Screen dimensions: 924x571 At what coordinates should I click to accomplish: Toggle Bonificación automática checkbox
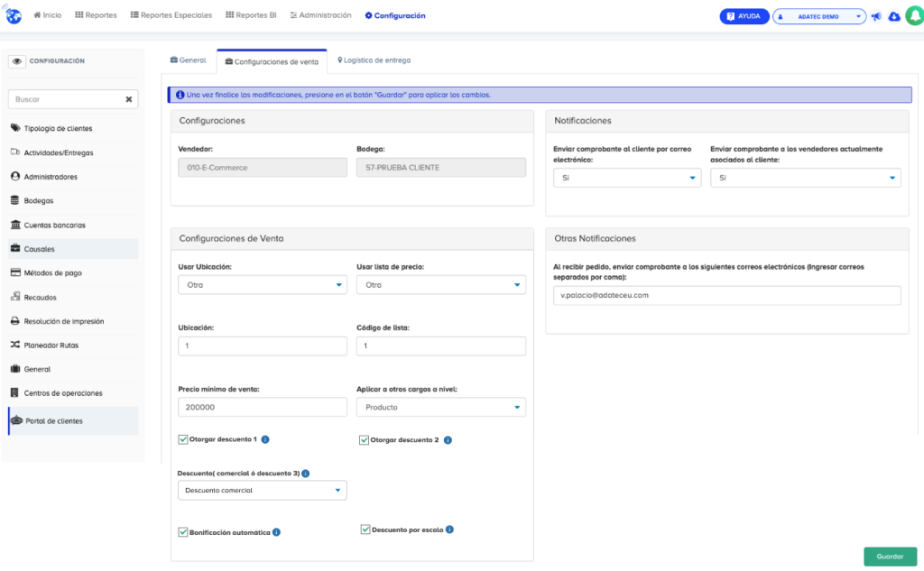pyautogui.click(x=183, y=532)
